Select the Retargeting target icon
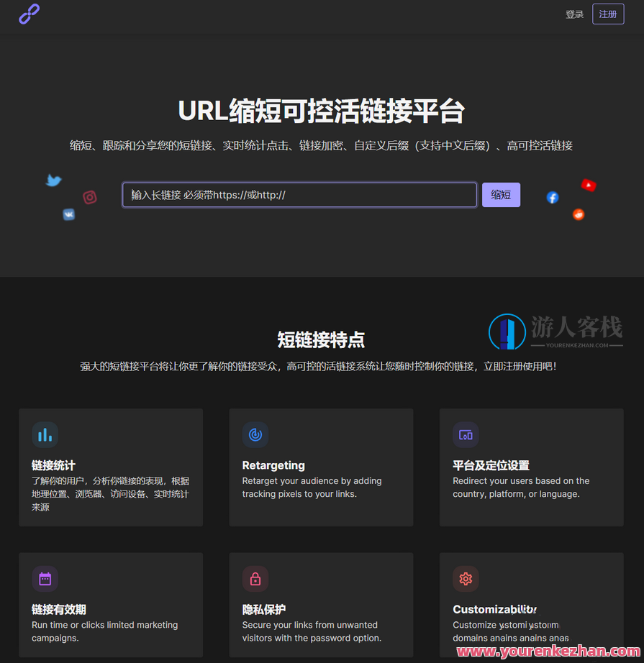This screenshot has height=663, width=644. click(x=255, y=434)
